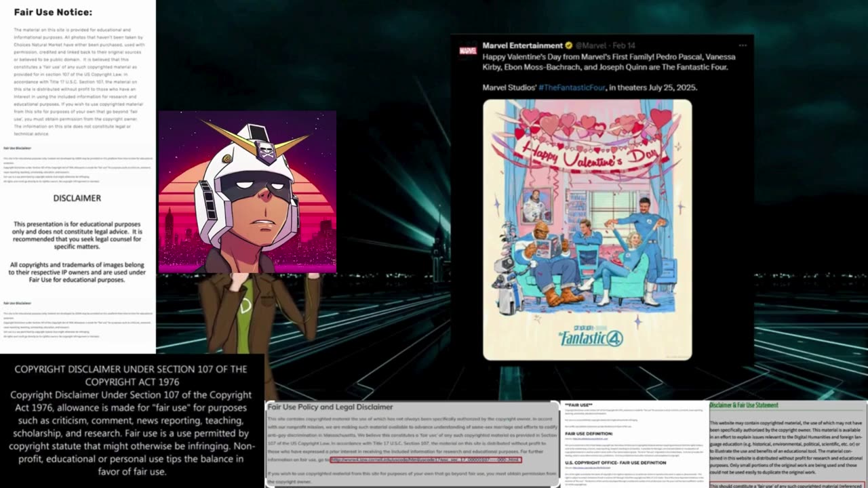Click the 'Fair Use Notice:' heading
The image size is (868, 488).
pyautogui.click(x=53, y=12)
